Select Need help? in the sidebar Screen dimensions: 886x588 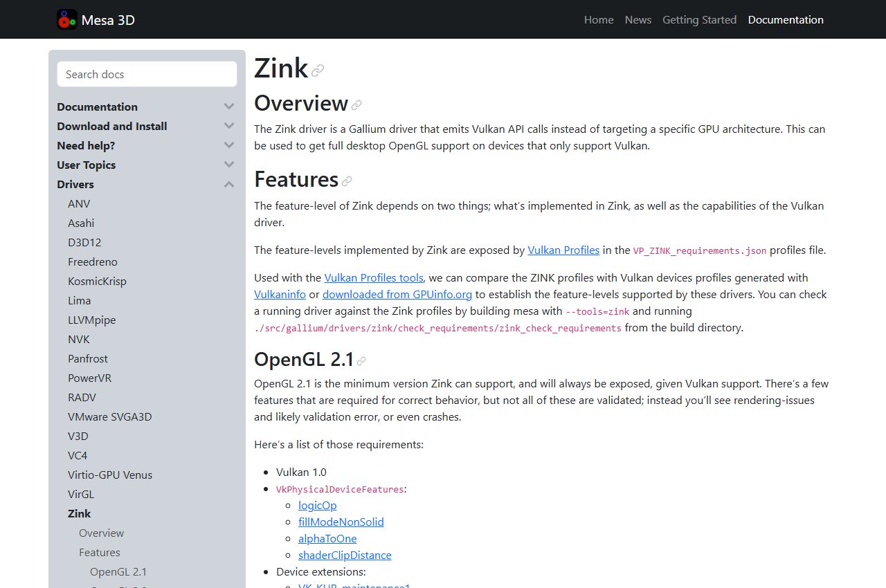click(86, 145)
